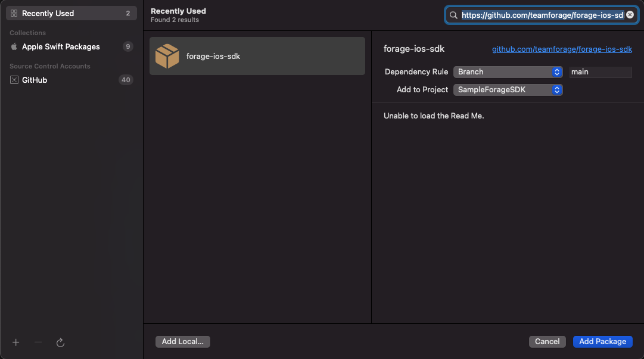Select the forage-ios-sdk package box icon
The image size is (644, 359).
167,56
